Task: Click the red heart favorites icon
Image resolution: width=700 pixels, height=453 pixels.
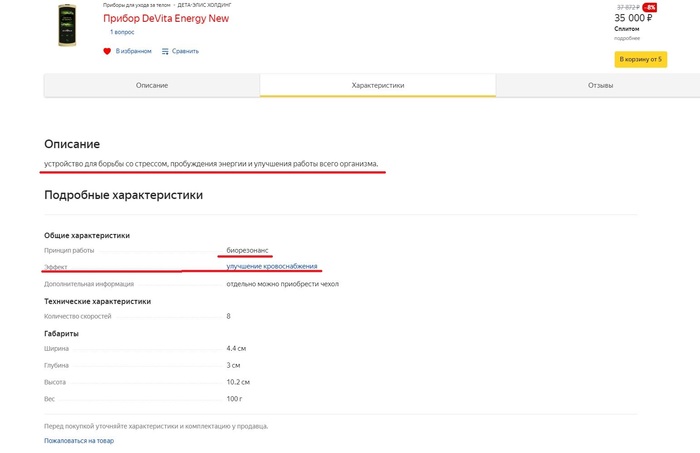Action: point(107,51)
